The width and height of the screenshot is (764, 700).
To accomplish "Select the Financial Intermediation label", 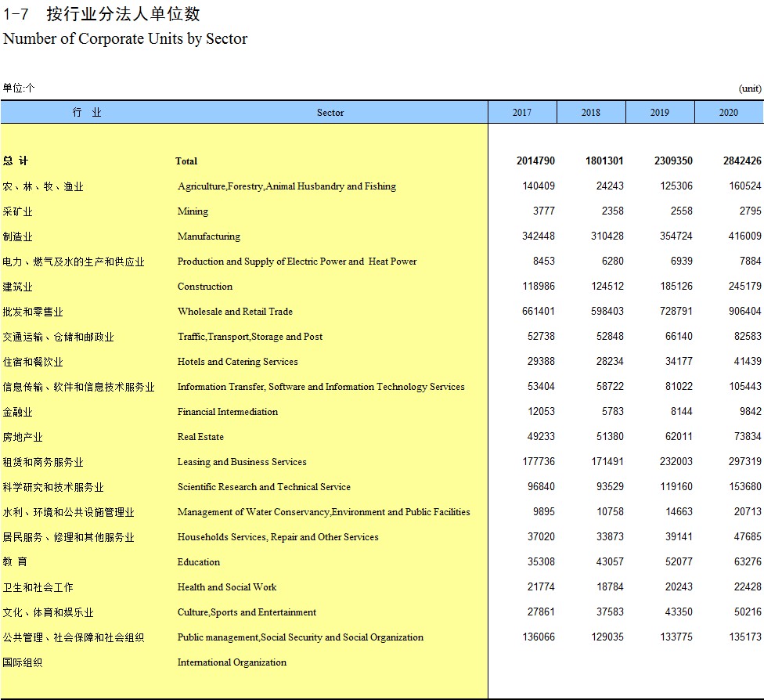I will click(228, 412).
